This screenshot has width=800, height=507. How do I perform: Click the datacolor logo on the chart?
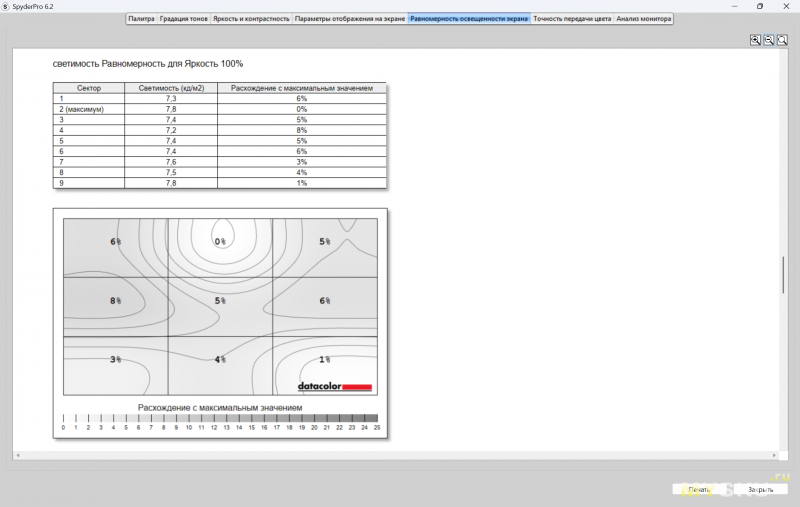coord(334,386)
